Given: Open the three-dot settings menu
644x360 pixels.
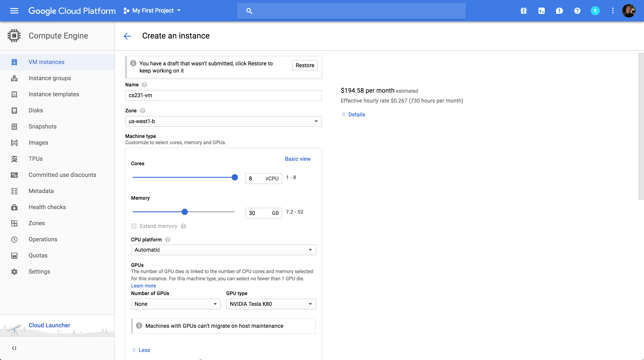Looking at the screenshot, I should (x=613, y=11).
